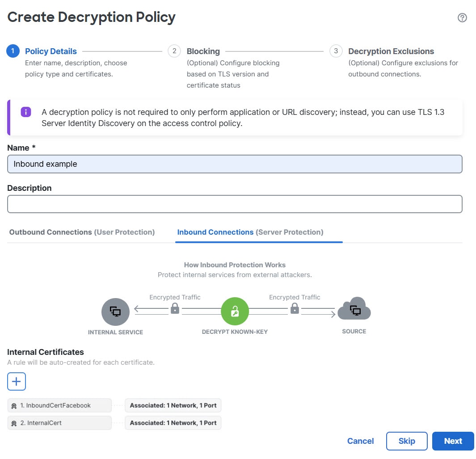
Task: Open the Blocking step label
Action: tap(203, 51)
